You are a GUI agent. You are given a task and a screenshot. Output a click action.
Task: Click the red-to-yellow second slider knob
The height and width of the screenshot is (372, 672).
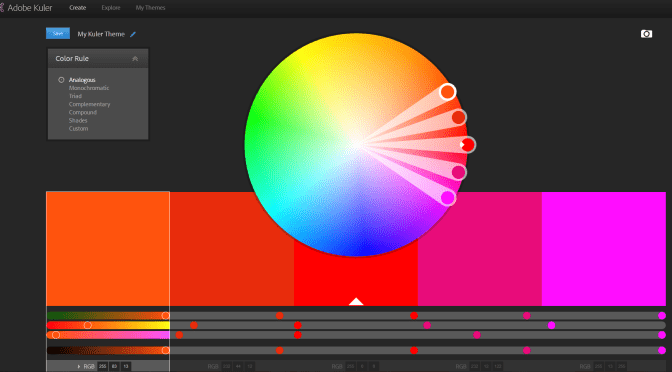pos(87,325)
